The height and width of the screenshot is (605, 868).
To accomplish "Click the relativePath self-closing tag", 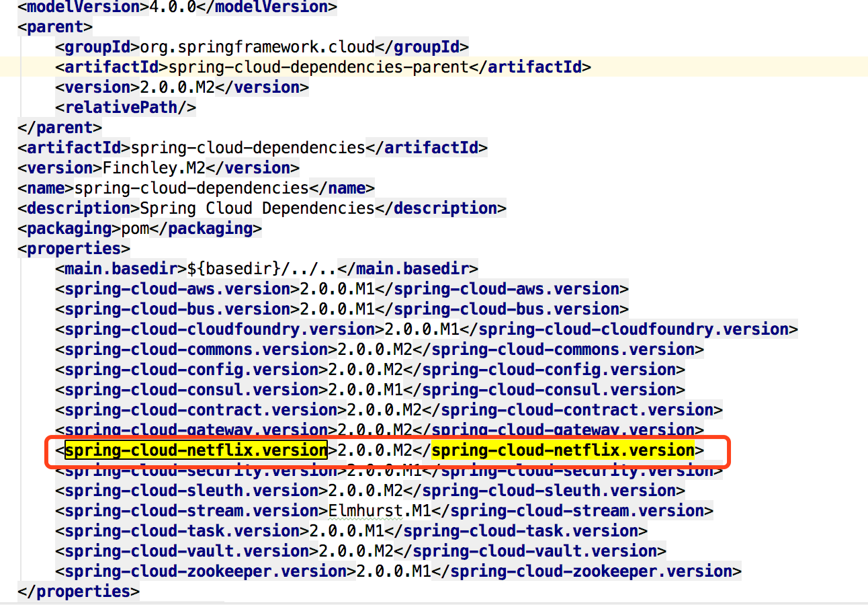I will point(126,108).
